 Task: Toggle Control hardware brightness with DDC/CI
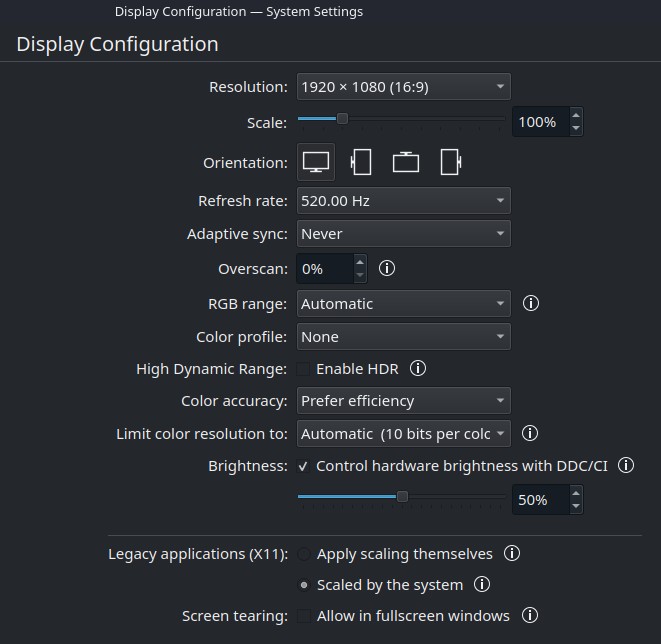click(303, 466)
